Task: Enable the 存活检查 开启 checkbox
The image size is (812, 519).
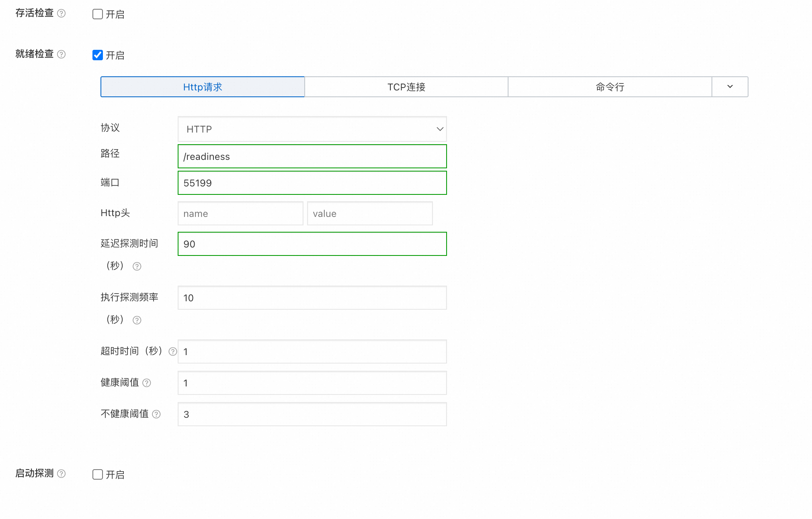Action: click(98, 14)
